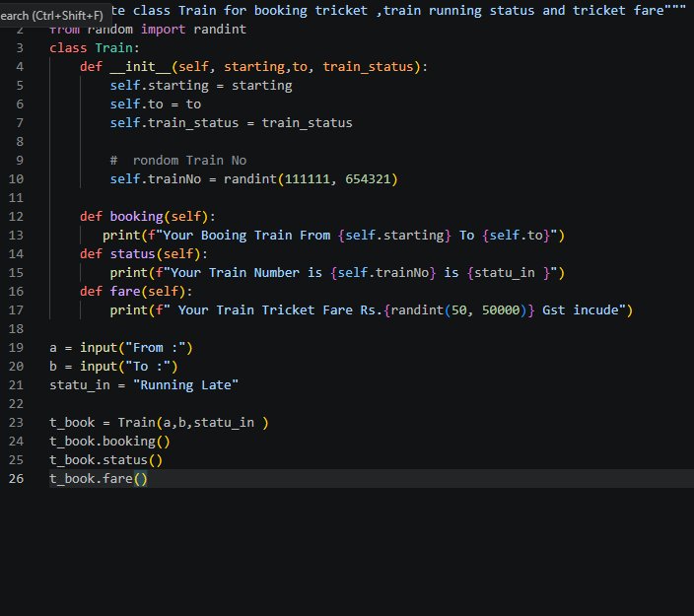Click 'self.starting = starting' line

pyautogui.click(x=201, y=86)
